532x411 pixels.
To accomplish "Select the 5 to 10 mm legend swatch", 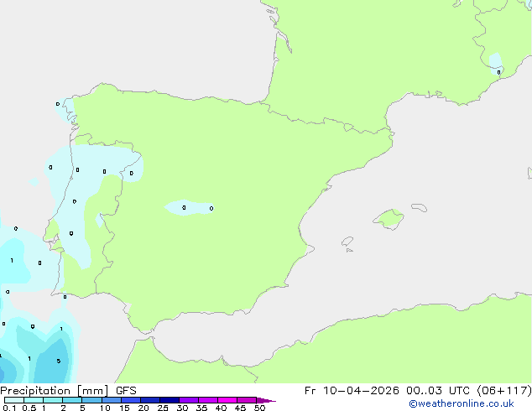I will click(91, 400).
